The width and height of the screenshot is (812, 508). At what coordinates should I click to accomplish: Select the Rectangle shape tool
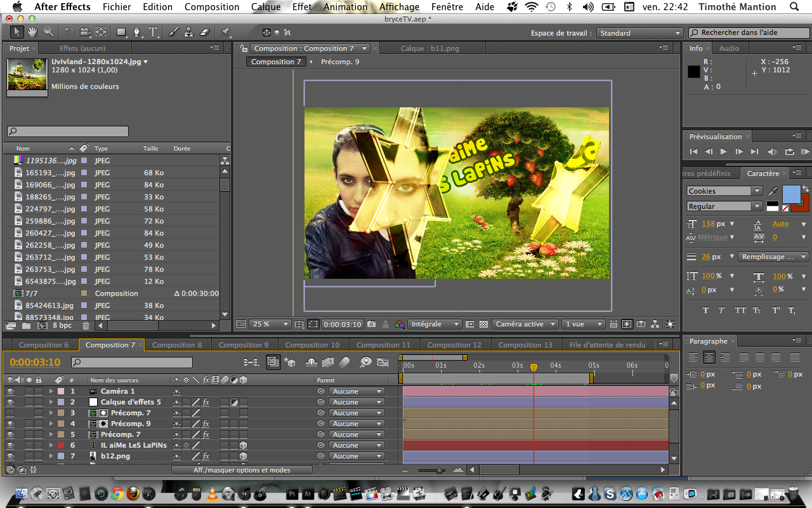click(121, 32)
